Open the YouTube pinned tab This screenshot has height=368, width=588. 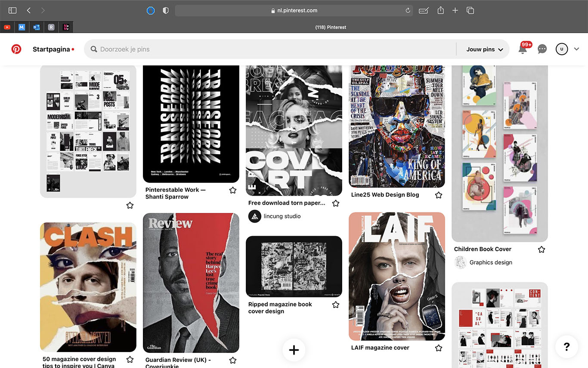click(7, 27)
